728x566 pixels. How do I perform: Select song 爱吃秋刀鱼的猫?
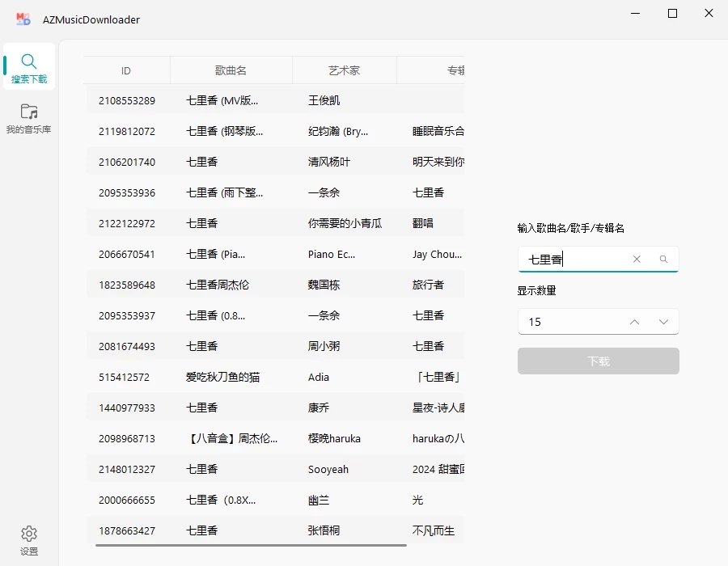(222, 377)
